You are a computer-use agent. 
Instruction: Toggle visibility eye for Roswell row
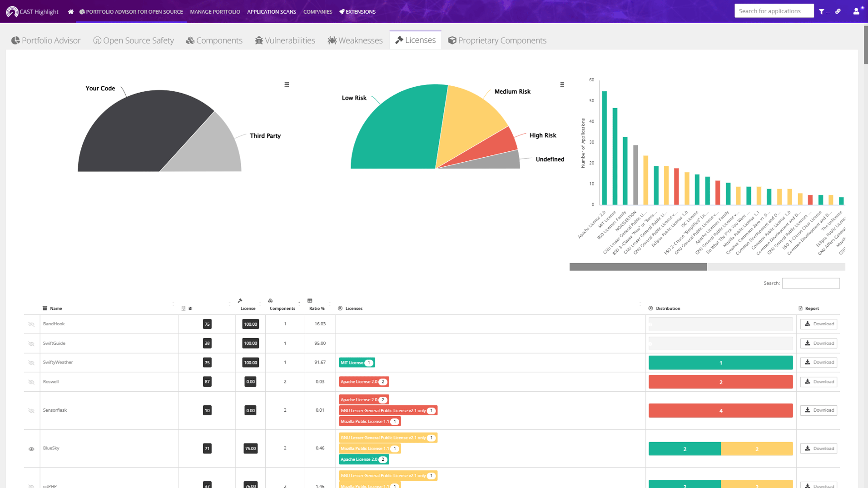click(x=31, y=382)
